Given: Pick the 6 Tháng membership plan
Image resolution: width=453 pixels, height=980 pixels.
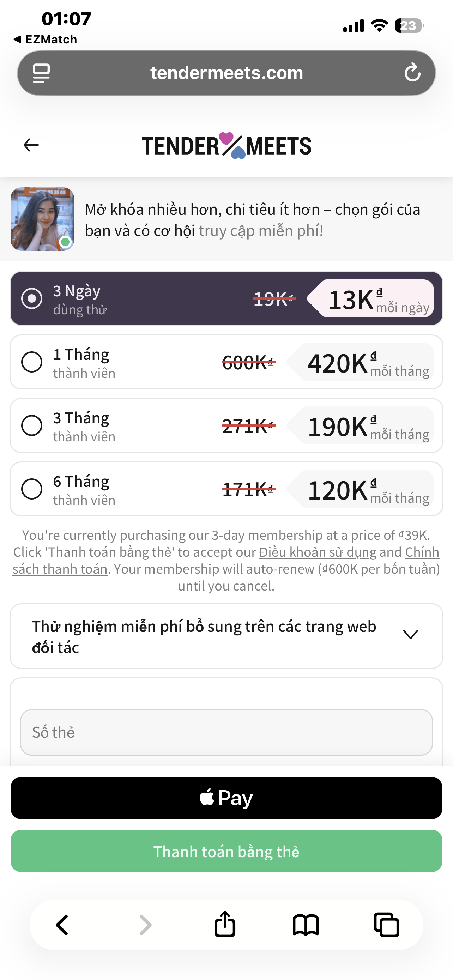Looking at the screenshot, I should (x=32, y=489).
